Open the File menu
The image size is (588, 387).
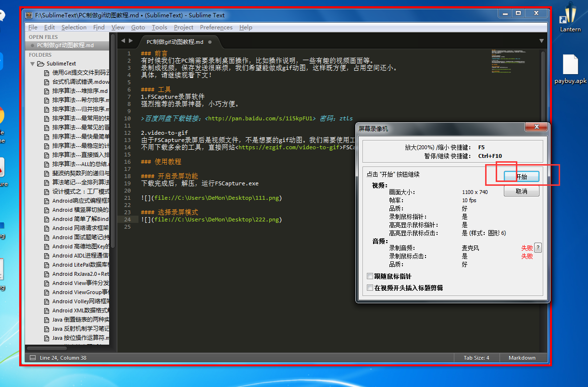coord(33,27)
